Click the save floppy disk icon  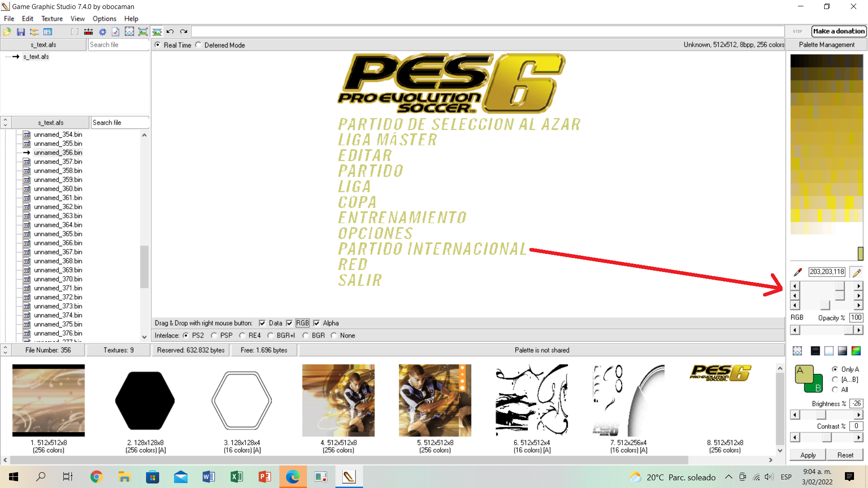click(x=21, y=32)
